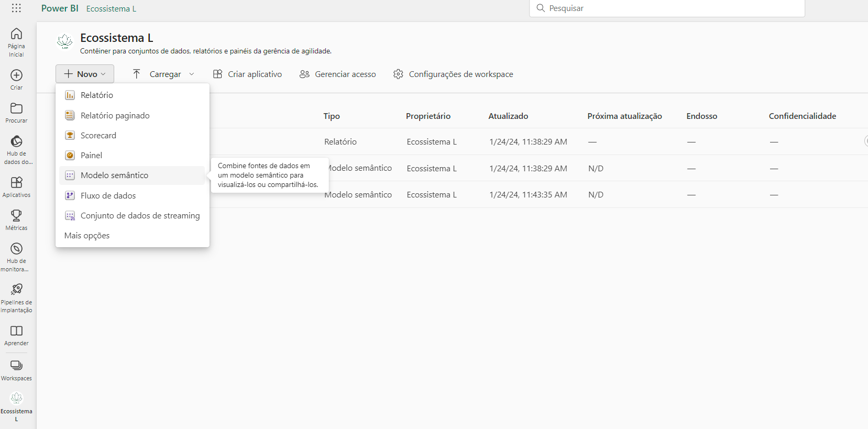868x429 pixels.
Task: Open Aplicativos in the sidebar
Action: [x=16, y=187]
